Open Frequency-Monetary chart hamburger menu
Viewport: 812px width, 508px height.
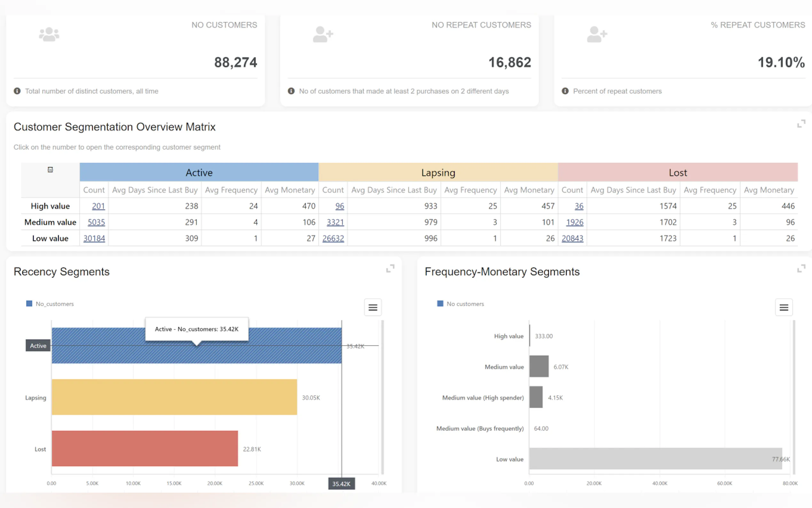[x=784, y=307]
